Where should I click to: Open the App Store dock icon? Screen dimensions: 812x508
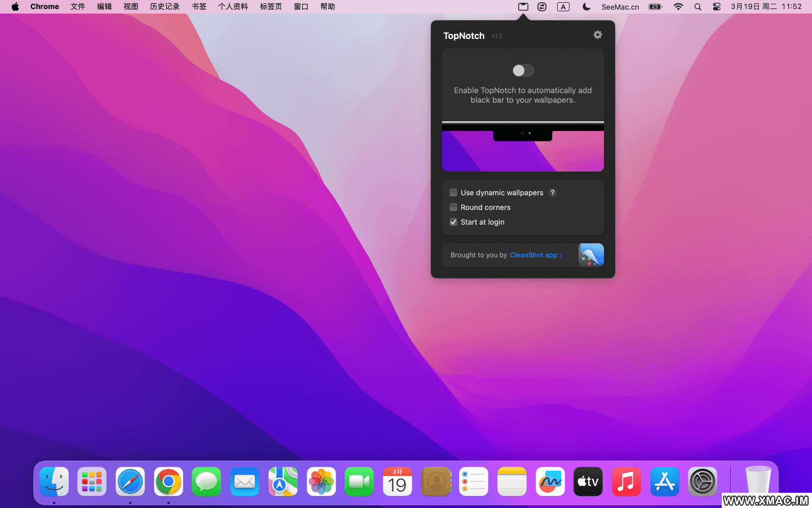click(x=664, y=482)
